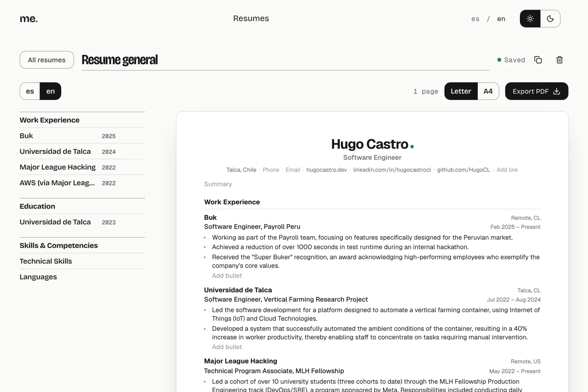The width and height of the screenshot is (588, 392).
Task: Choose A4 page size
Action: 488,91
